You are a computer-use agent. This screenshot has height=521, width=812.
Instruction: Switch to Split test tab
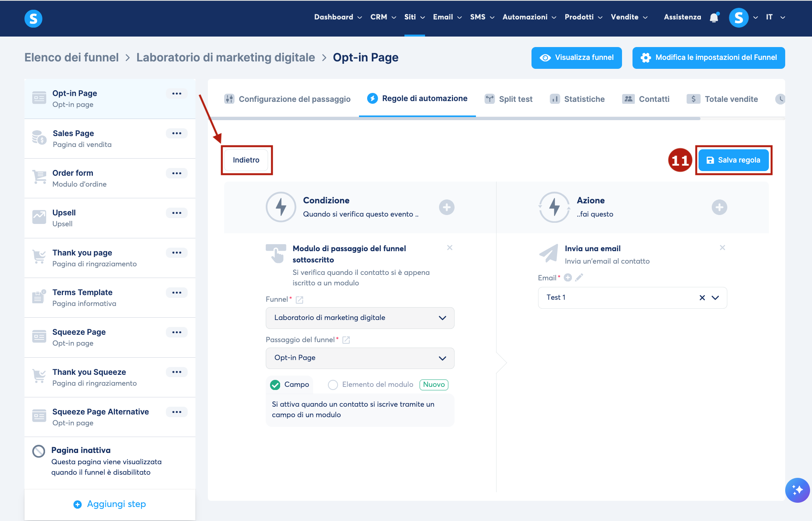(508, 99)
